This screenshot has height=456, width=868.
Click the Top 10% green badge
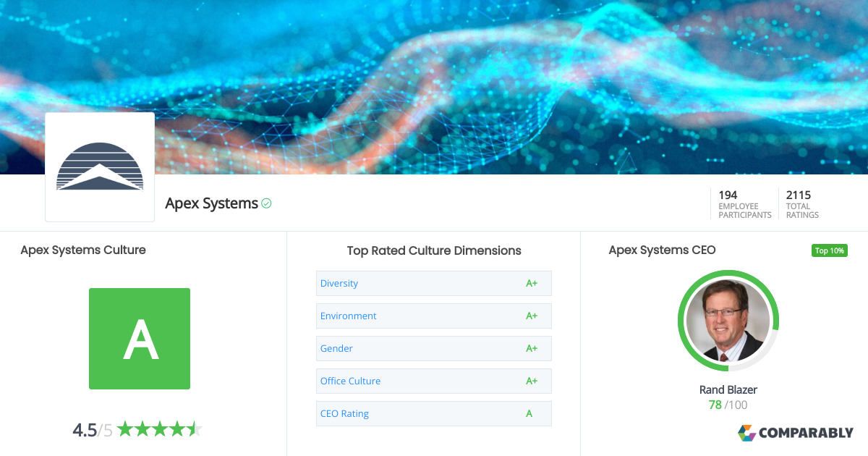click(x=830, y=250)
